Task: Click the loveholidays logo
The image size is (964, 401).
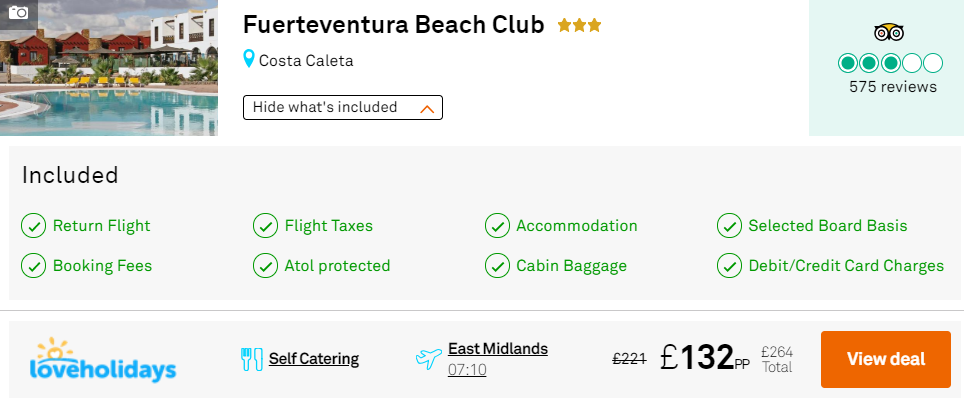Action: (103, 359)
